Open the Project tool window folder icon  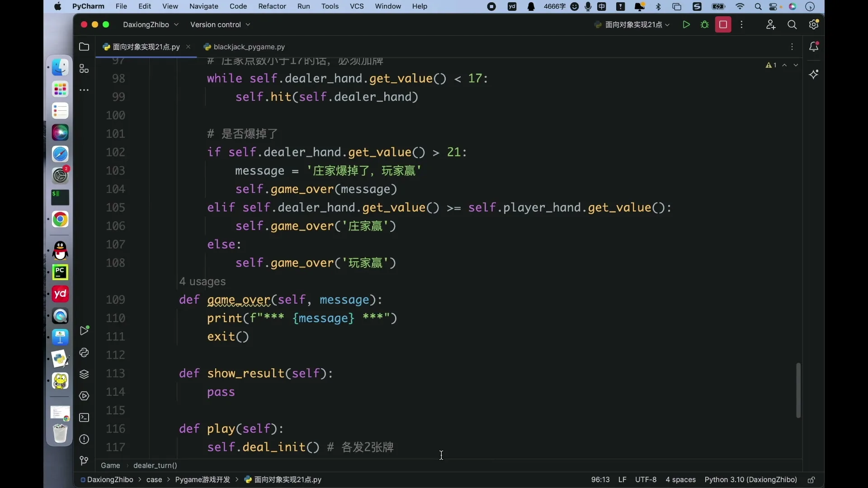click(x=84, y=47)
